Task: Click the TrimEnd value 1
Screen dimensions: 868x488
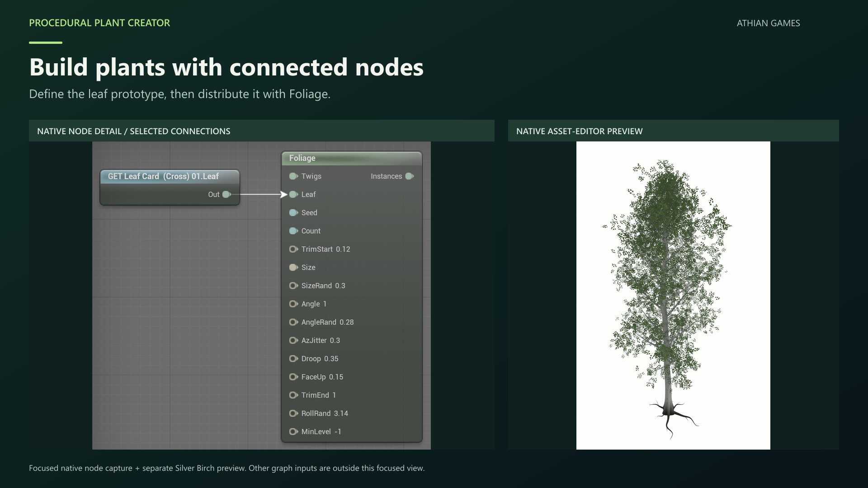Action: click(x=334, y=395)
